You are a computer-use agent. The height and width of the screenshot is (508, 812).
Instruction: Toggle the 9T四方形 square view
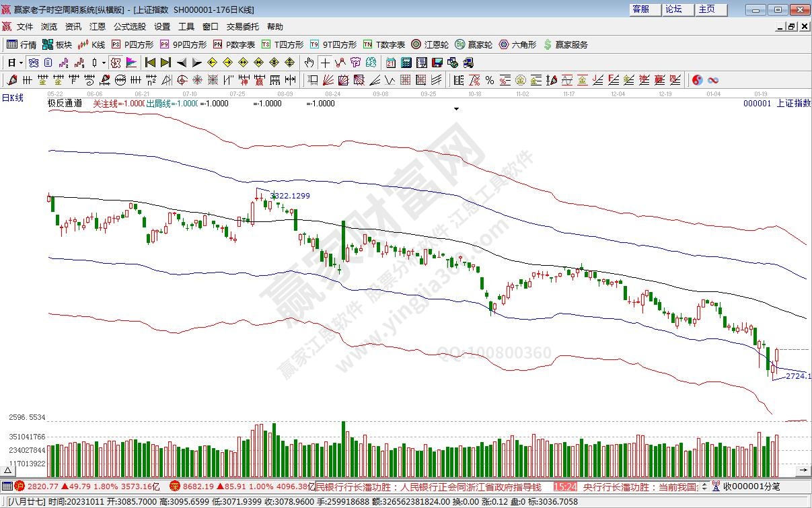[333, 44]
